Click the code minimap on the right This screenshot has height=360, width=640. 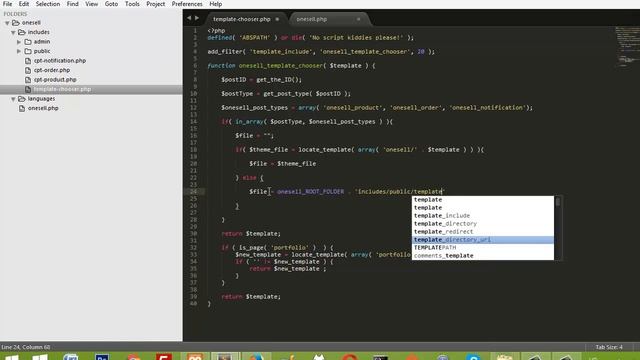(627, 46)
